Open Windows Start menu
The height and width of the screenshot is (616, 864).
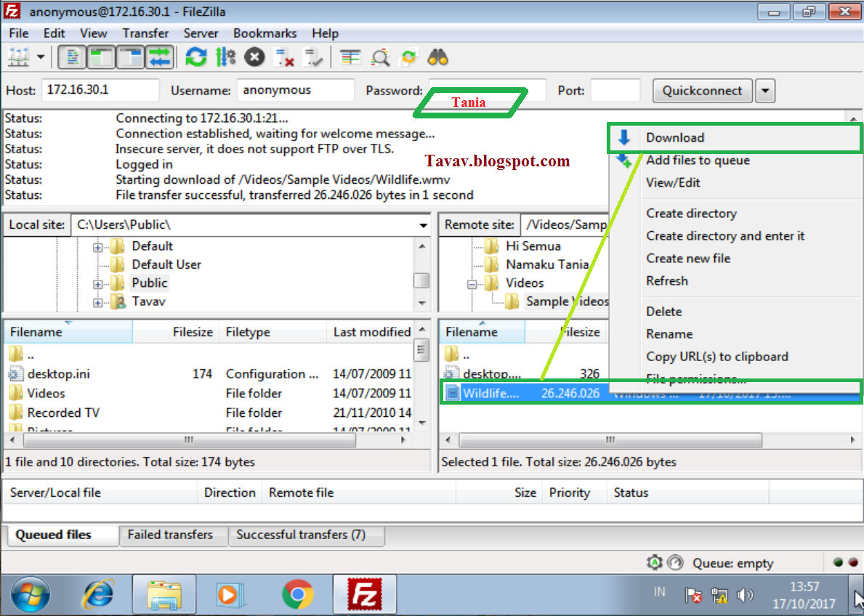pos(31,595)
